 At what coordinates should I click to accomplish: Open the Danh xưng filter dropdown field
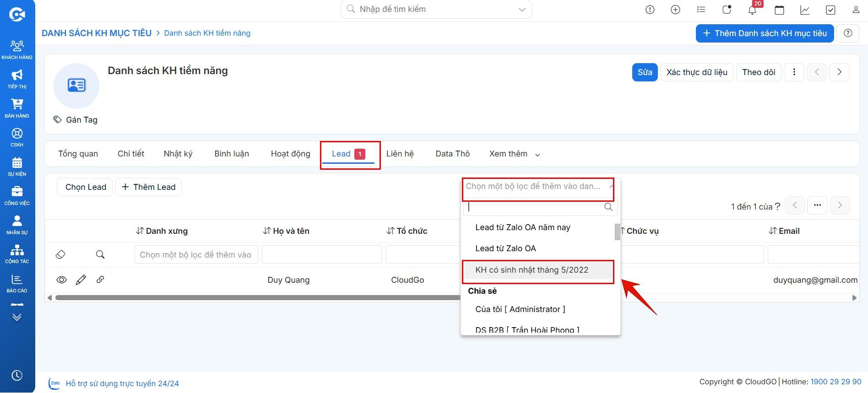click(x=196, y=254)
